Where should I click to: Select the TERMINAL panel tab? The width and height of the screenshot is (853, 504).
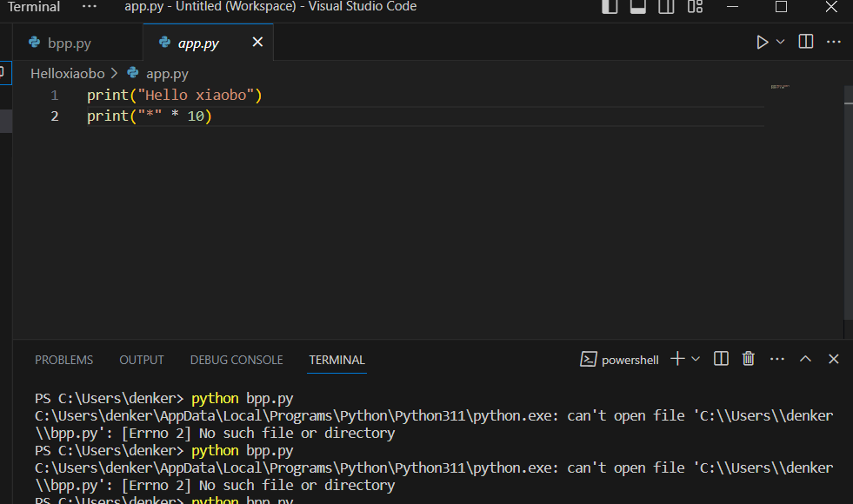[x=337, y=360]
